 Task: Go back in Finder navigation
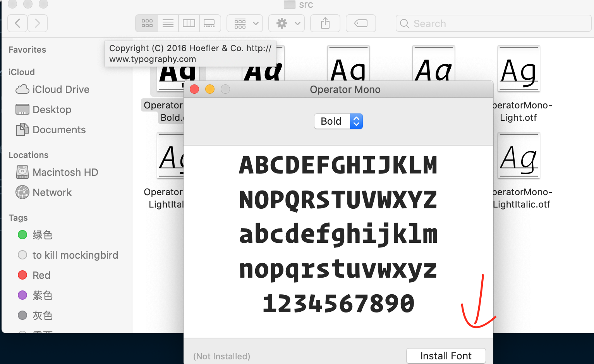pyautogui.click(x=17, y=23)
